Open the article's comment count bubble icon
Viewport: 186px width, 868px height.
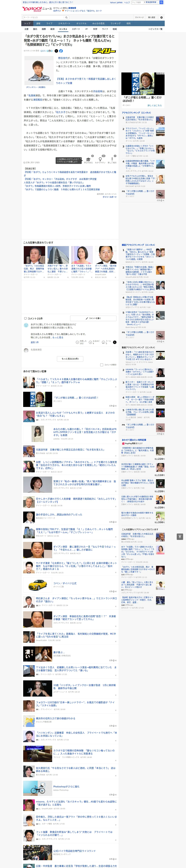coord(42,51)
